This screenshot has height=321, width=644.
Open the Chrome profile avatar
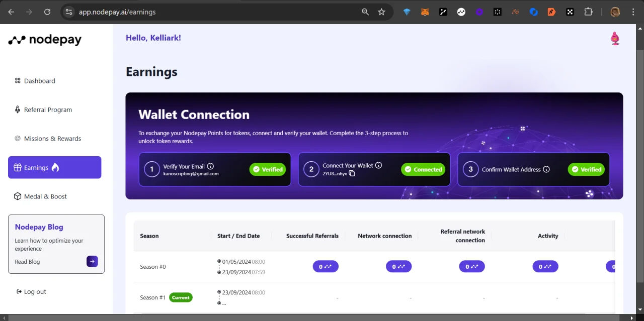point(615,12)
